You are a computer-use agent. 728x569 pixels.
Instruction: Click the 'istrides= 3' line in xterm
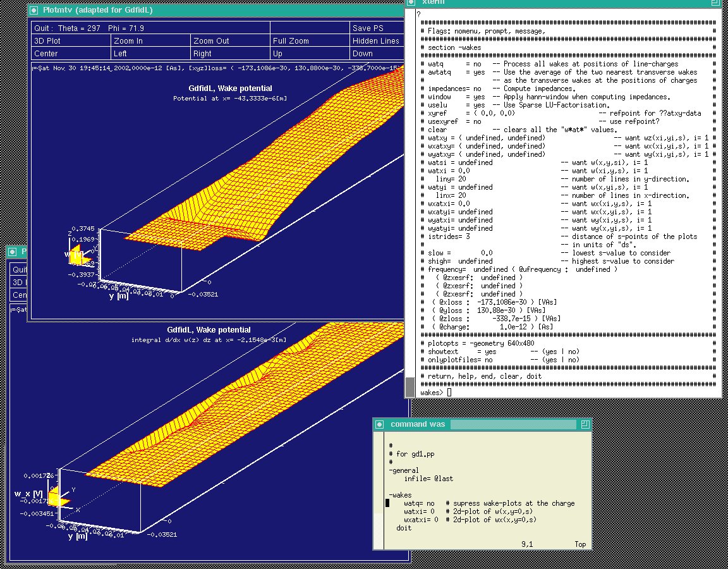(x=568, y=236)
